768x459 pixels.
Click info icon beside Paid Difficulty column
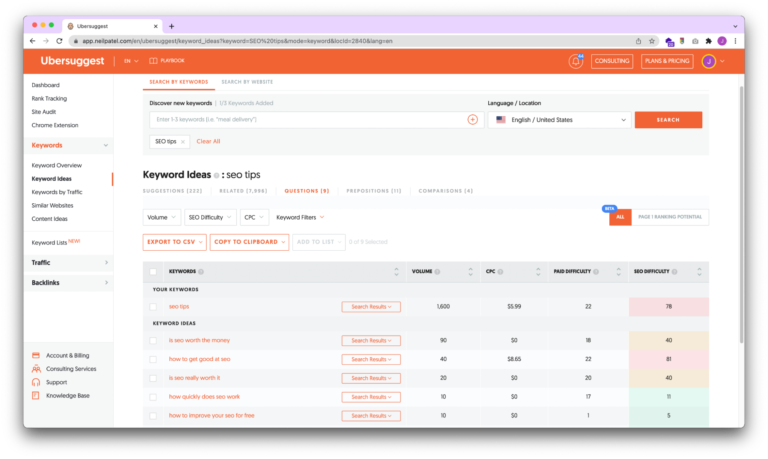point(596,272)
